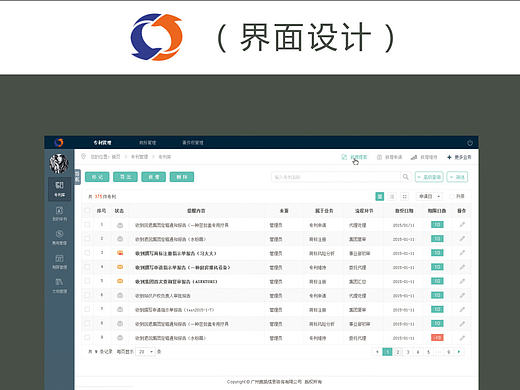This screenshot has height=390, width=520.
Task: Click the edit pencil icon in row 3
Action: coord(462,253)
